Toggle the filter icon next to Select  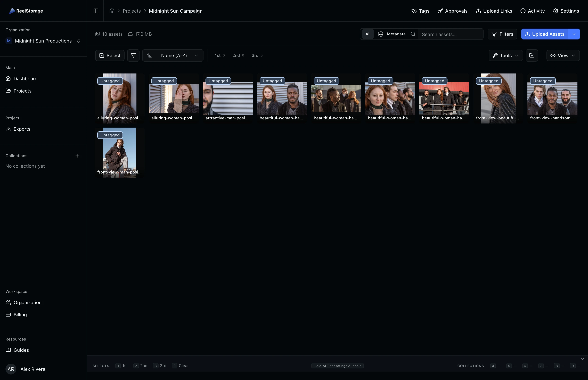(133, 55)
